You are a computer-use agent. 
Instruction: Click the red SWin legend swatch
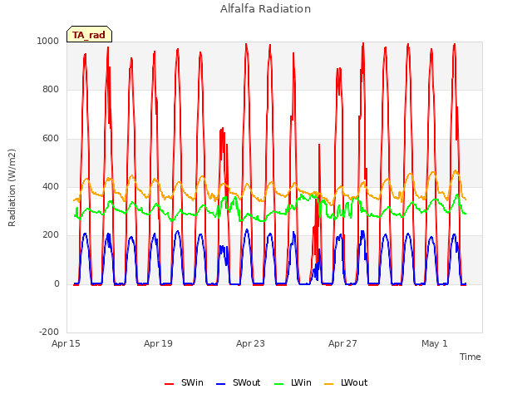pos(169,384)
